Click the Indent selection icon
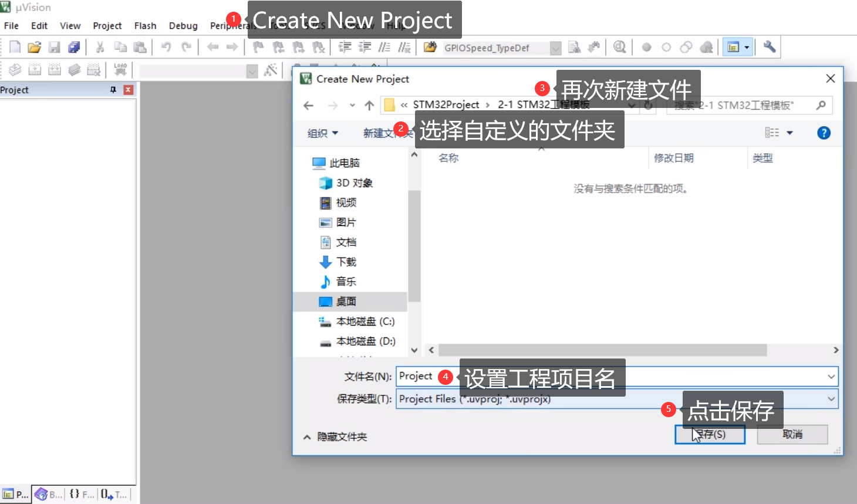The image size is (857, 504). click(x=345, y=48)
